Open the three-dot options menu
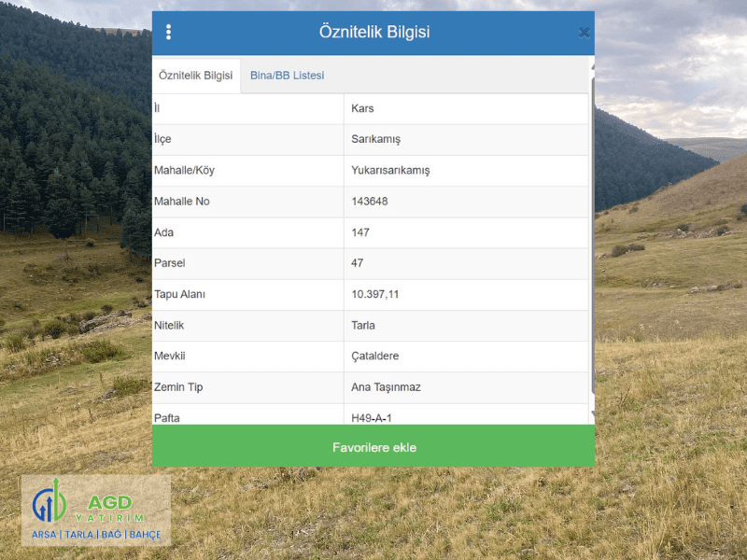 click(168, 33)
